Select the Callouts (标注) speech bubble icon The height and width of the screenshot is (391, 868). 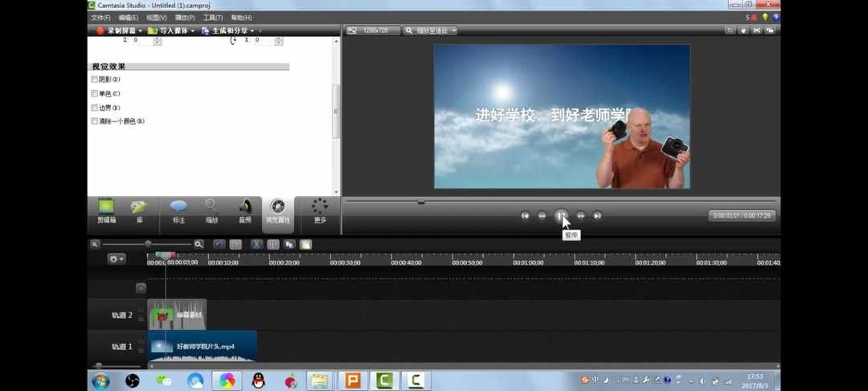[178, 210]
